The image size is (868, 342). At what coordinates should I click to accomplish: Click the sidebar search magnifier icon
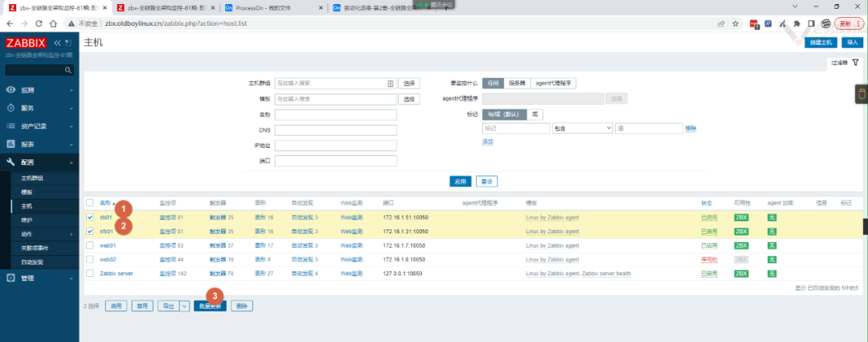[68, 70]
